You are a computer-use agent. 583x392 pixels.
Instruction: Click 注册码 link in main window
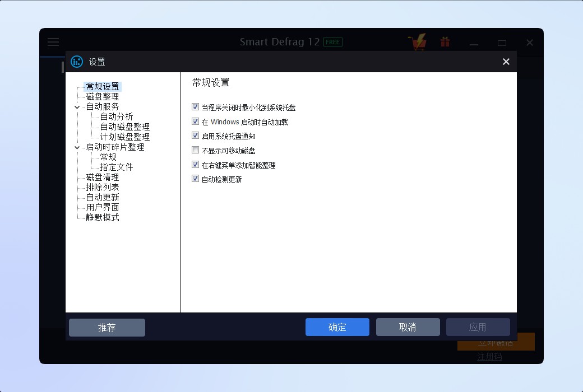(490, 357)
